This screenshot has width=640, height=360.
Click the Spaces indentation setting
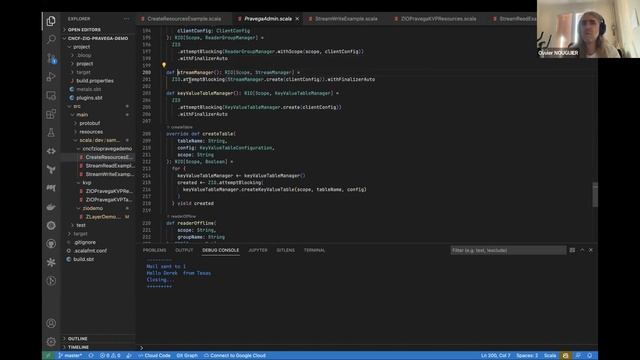click(527, 356)
